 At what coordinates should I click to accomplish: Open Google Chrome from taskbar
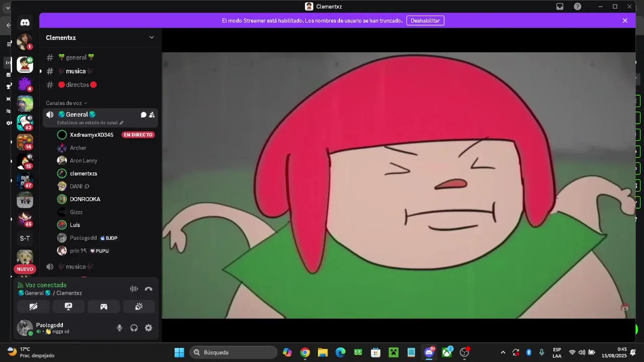305,352
